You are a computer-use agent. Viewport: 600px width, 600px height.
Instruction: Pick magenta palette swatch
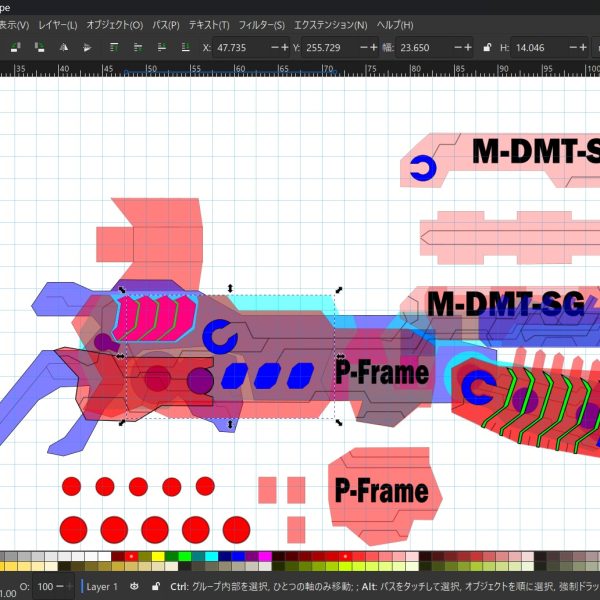(265, 556)
